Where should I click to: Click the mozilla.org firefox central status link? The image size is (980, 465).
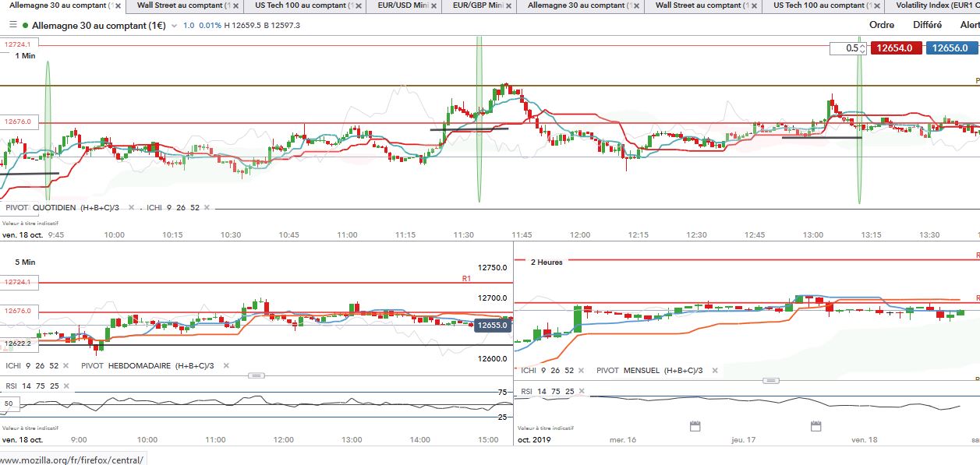(x=72, y=460)
